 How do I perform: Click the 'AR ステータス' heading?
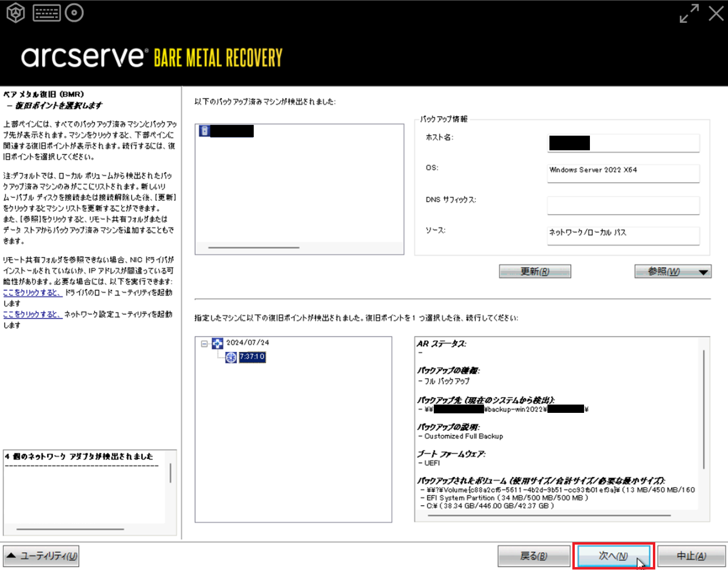442,344
